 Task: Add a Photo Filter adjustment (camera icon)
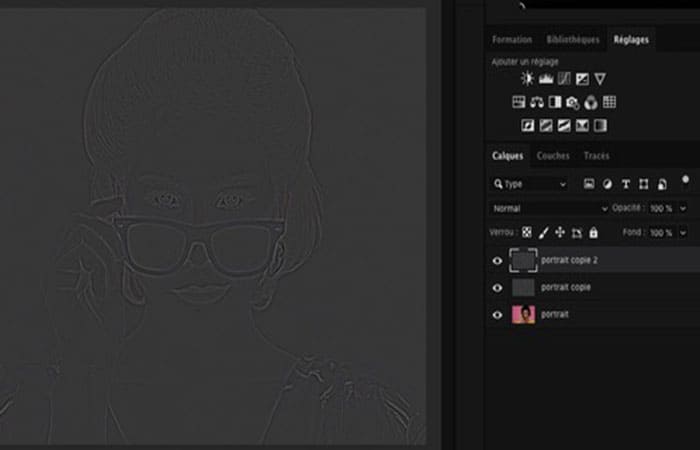click(x=573, y=103)
